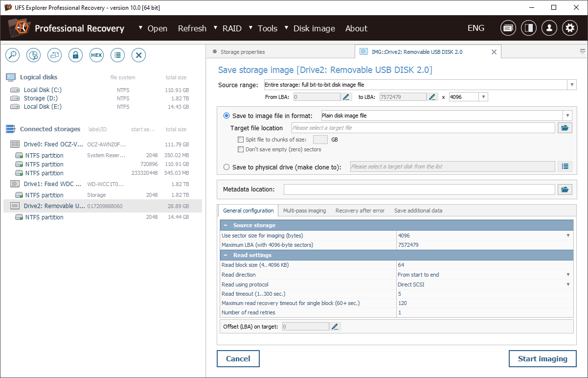Collapse the Read settings section

coord(226,255)
